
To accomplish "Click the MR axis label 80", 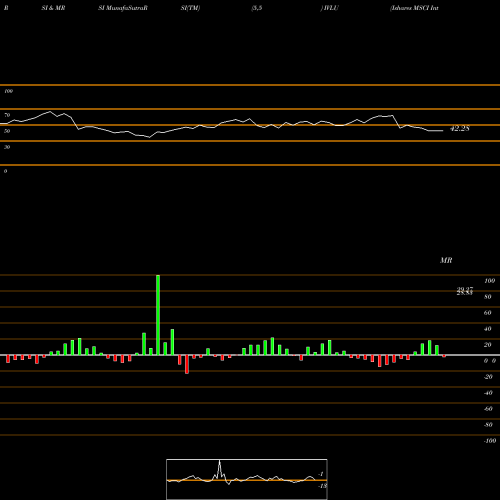I will click(x=488, y=297).
